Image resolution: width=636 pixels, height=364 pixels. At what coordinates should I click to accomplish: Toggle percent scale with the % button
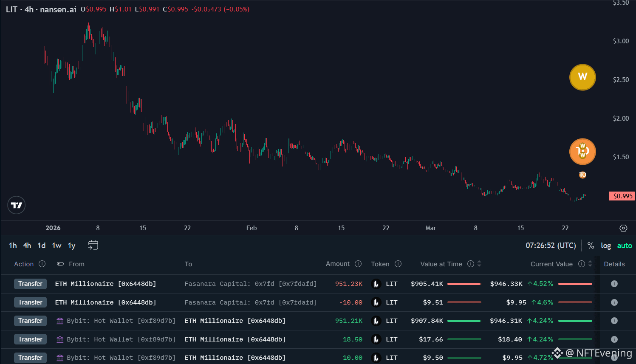click(x=591, y=245)
